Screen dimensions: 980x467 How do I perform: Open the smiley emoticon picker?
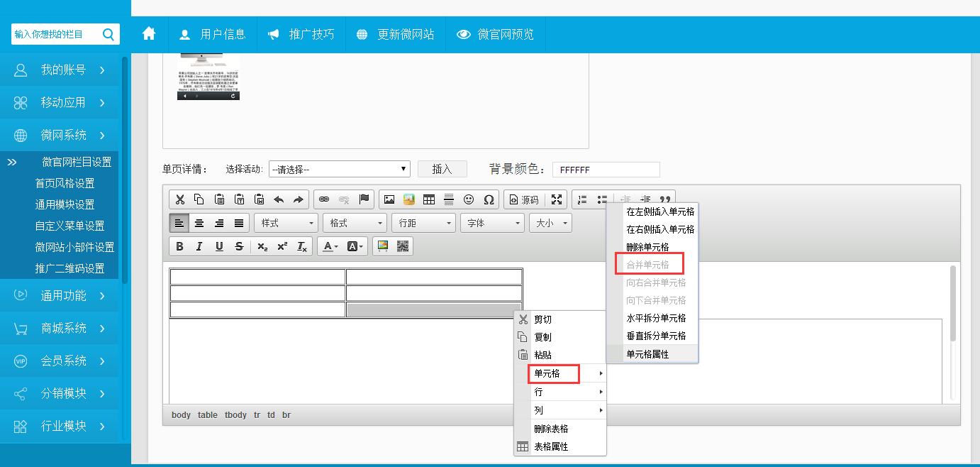click(469, 200)
